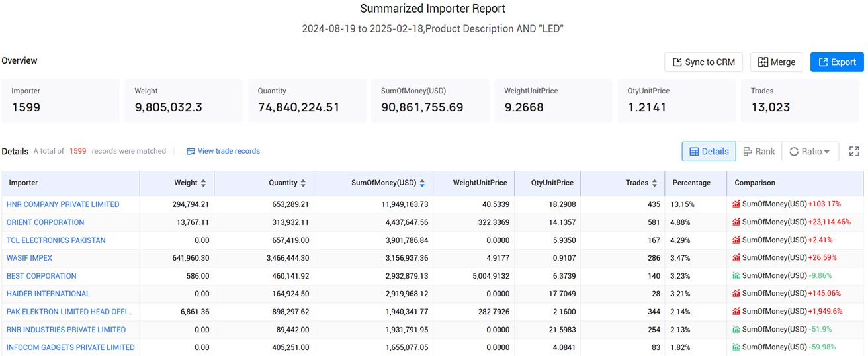Viewport: 868px width, 356px height.
Task: Switch to the Rank view tab
Action: 758,152
